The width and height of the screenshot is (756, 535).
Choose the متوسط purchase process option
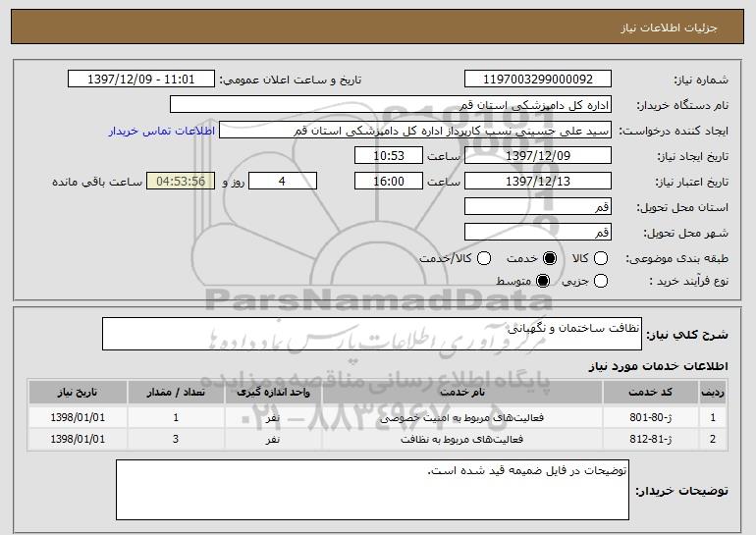click(543, 281)
